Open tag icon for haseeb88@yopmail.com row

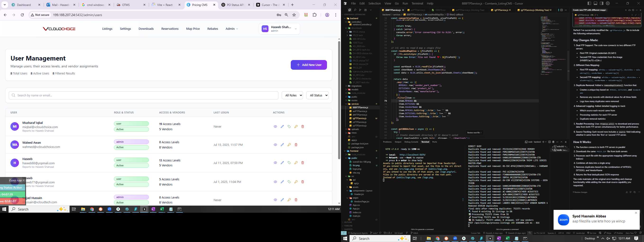(x=289, y=163)
